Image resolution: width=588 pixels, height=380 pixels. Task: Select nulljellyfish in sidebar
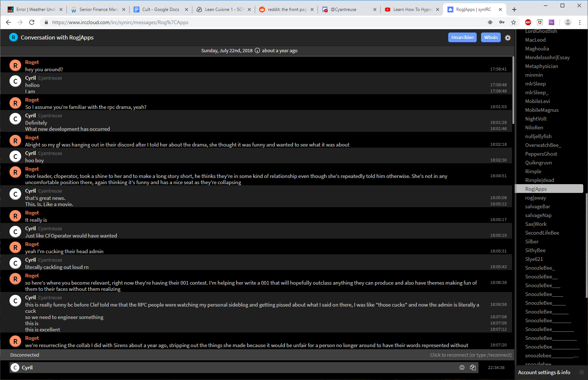[538, 136]
